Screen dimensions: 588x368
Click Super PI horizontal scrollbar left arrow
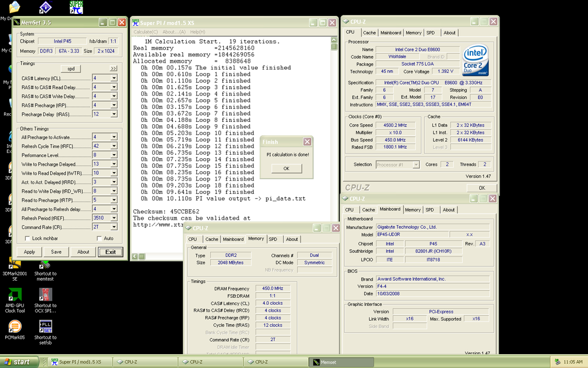(x=135, y=256)
